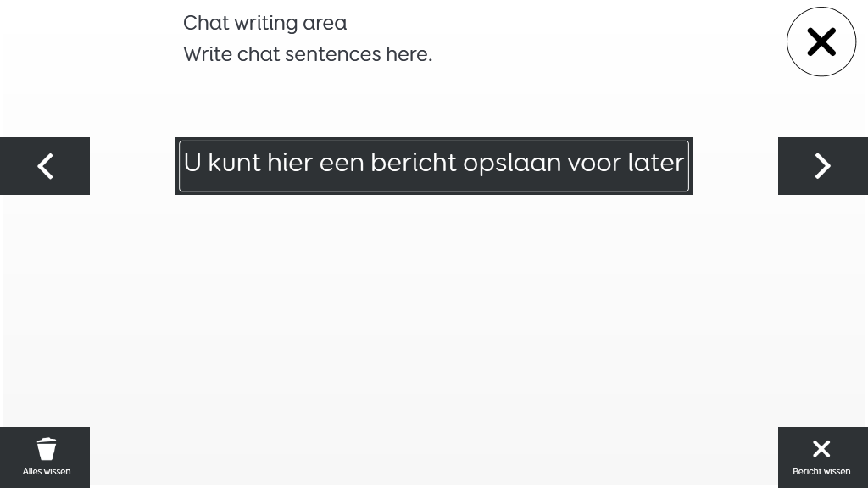Screen dimensions: 868x488
Task: Click the trash can icon to clear everything
Action: coord(47,449)
